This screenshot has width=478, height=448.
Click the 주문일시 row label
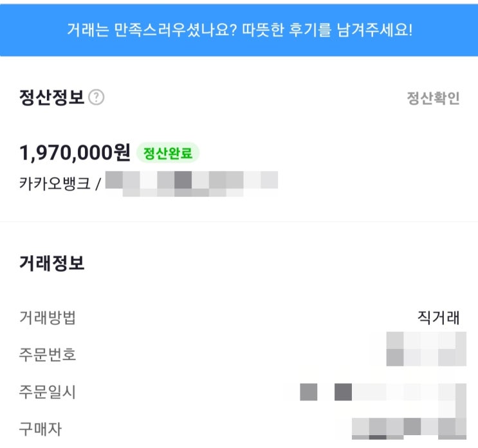48,392
